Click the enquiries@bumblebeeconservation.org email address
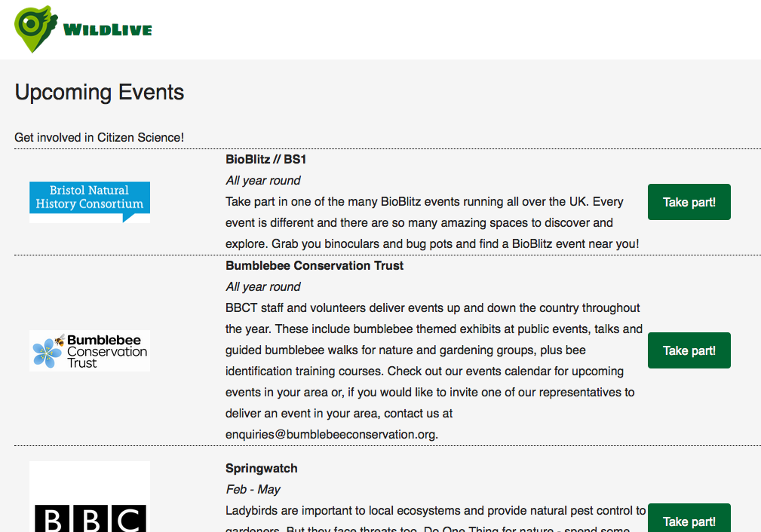The height and width of the screenshot is (532, 761). tap(331, 435)
